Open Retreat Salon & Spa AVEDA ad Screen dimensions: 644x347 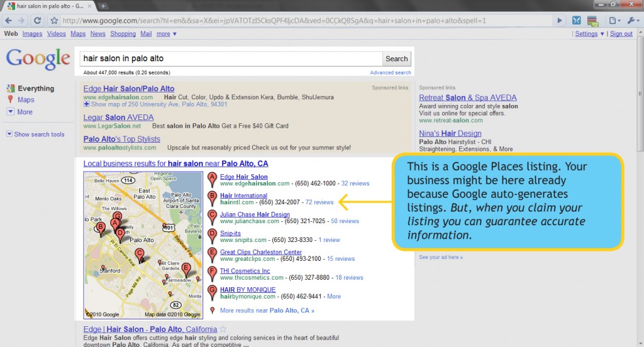coord(468,97)
